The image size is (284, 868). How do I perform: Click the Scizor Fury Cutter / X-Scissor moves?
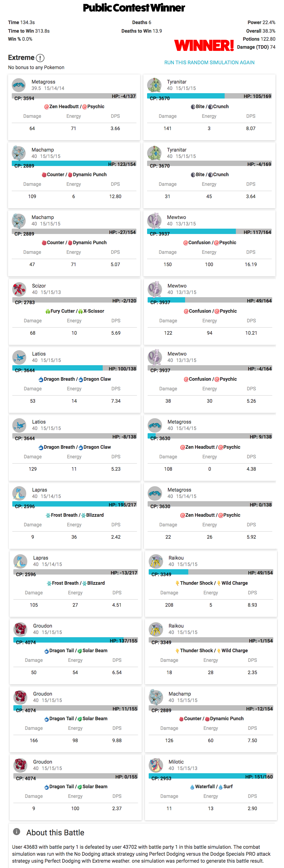74,311
